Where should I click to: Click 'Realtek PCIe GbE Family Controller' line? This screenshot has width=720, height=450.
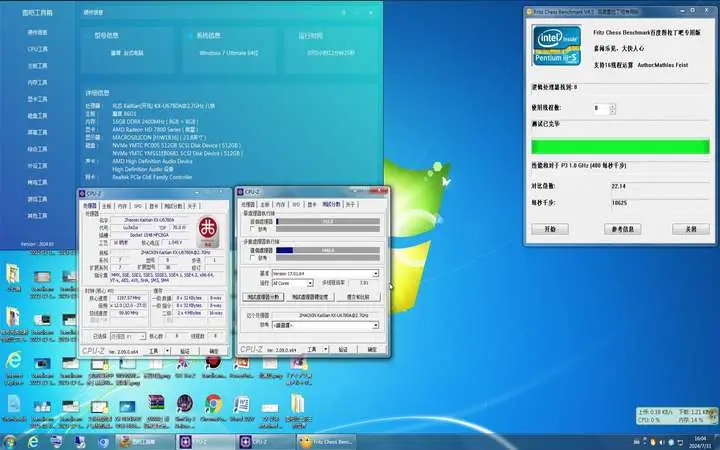[152, 177]
